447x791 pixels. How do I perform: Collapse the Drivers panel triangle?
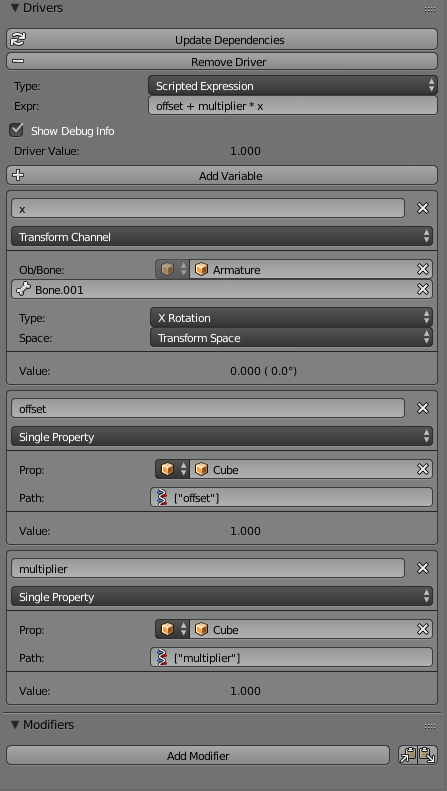(15, 8)
